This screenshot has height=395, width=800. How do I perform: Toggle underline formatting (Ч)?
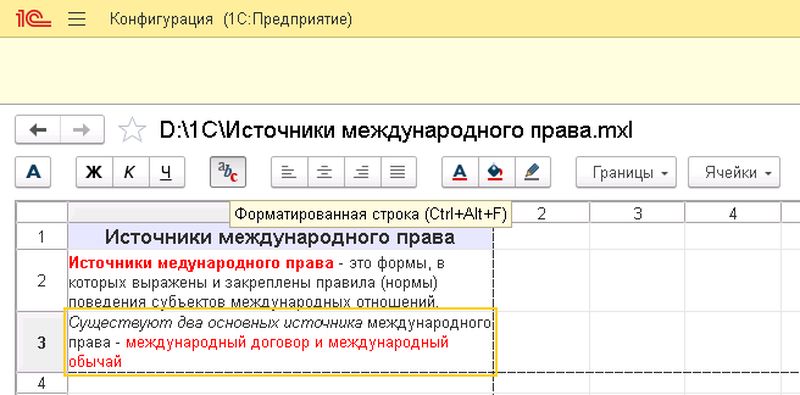coord(166,172)
